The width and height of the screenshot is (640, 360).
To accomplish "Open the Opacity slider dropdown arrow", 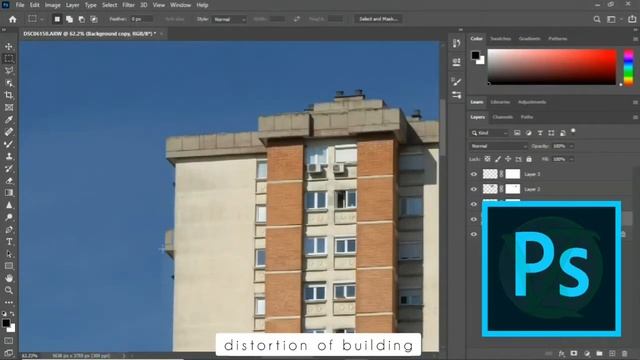I will (x=571, y=146).
